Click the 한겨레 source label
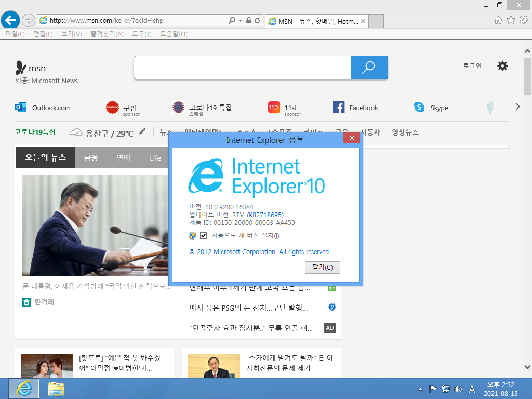Viewport: 532px width, 399px height. pos(44,302)
